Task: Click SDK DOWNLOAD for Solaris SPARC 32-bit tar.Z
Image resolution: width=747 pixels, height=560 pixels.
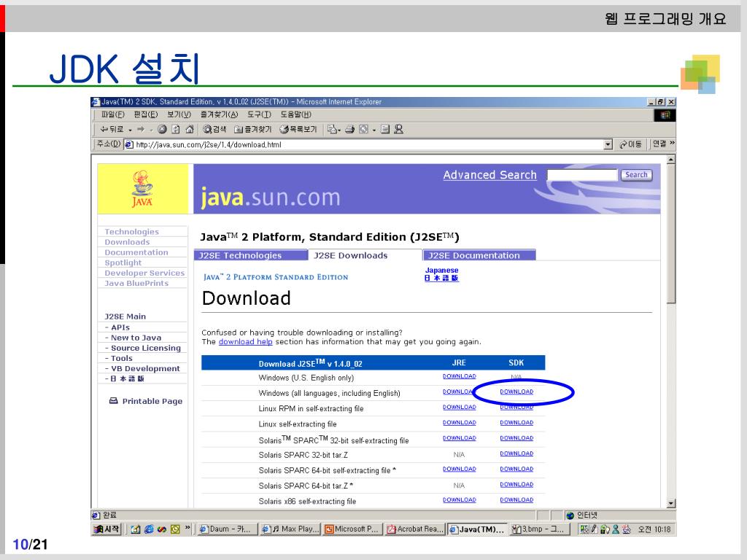Action: [x=516, y=454]
